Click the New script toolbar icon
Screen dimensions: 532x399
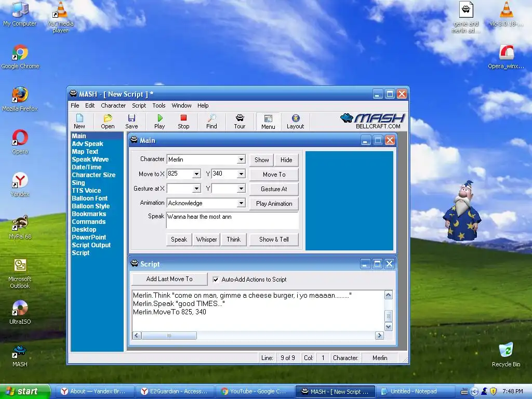[x=79, y=122]
